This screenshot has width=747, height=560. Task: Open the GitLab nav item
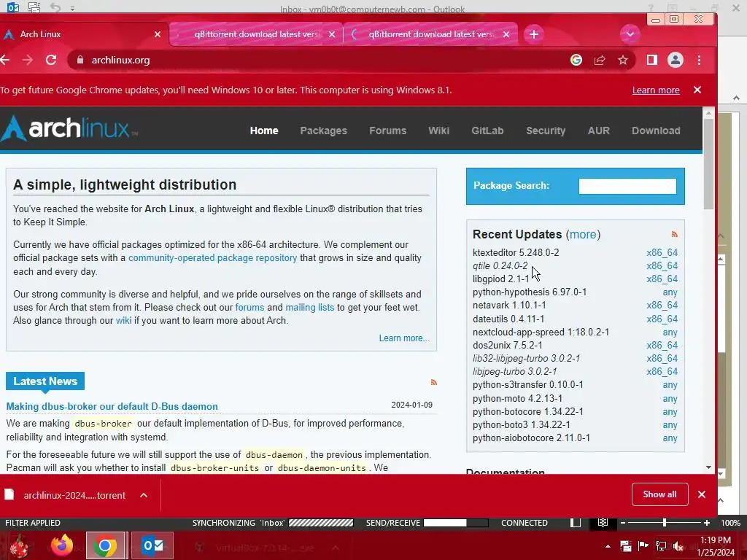click(x=487, y=131)
